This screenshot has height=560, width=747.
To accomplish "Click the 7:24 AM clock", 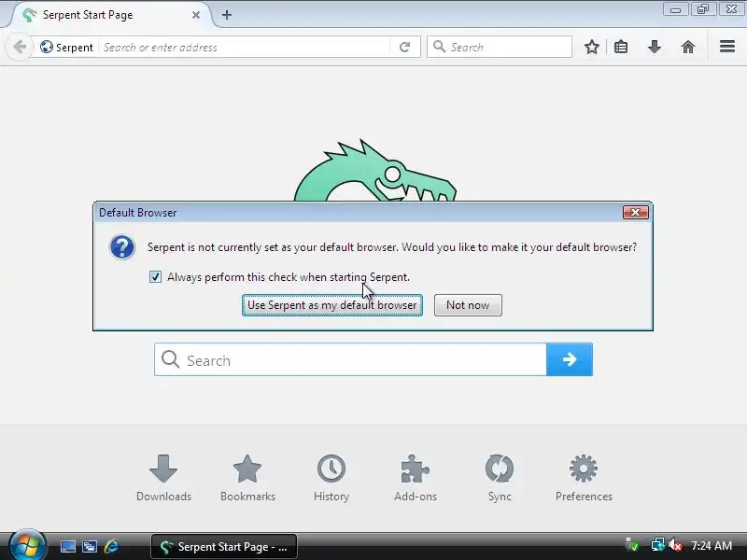I will [x=712, y=546].
